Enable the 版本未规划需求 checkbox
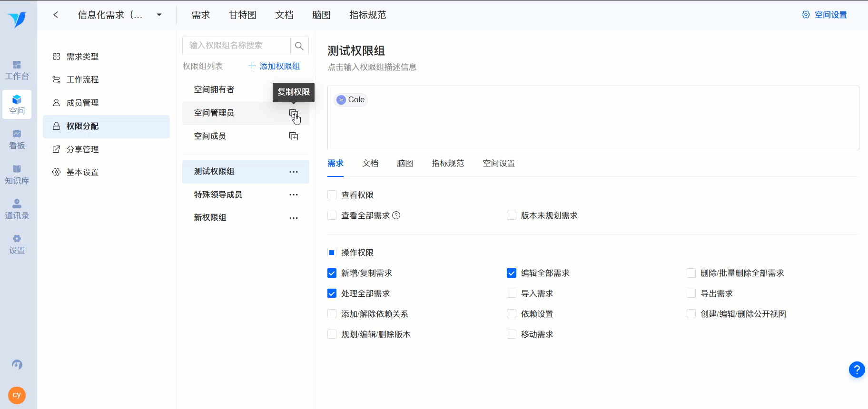 click(512, 215)
